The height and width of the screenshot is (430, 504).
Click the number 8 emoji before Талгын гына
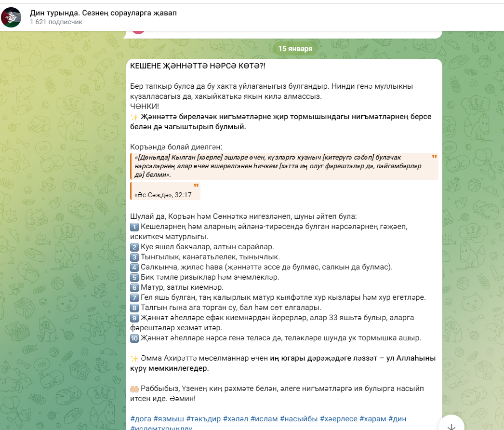click(134, 308)
